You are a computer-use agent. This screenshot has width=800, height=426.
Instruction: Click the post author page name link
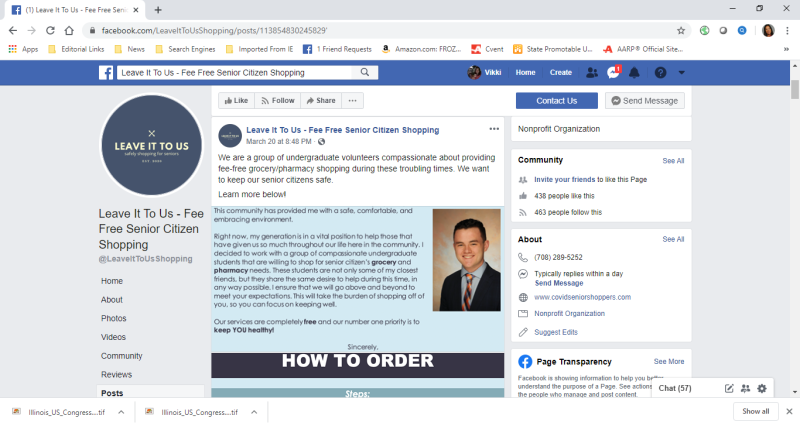(x=342, y=130)
